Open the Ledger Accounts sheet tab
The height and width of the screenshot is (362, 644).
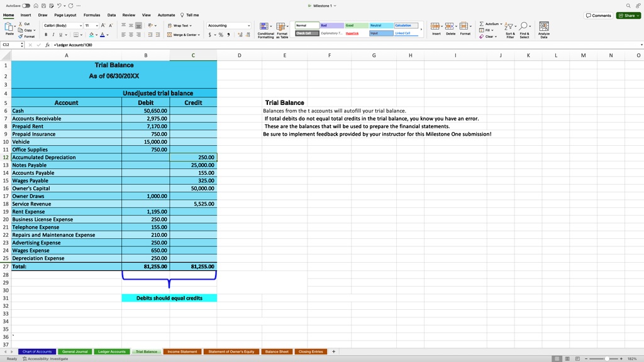pos(111,352)
